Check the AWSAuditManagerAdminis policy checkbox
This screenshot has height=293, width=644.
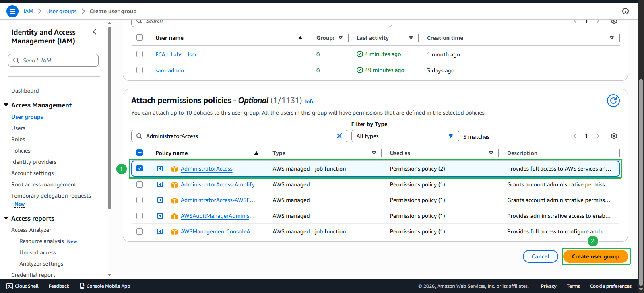click(140, 216)
